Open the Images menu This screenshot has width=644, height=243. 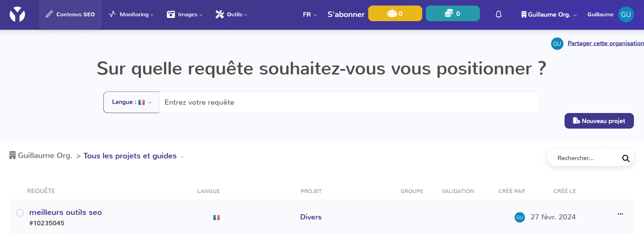click(185, 15)
